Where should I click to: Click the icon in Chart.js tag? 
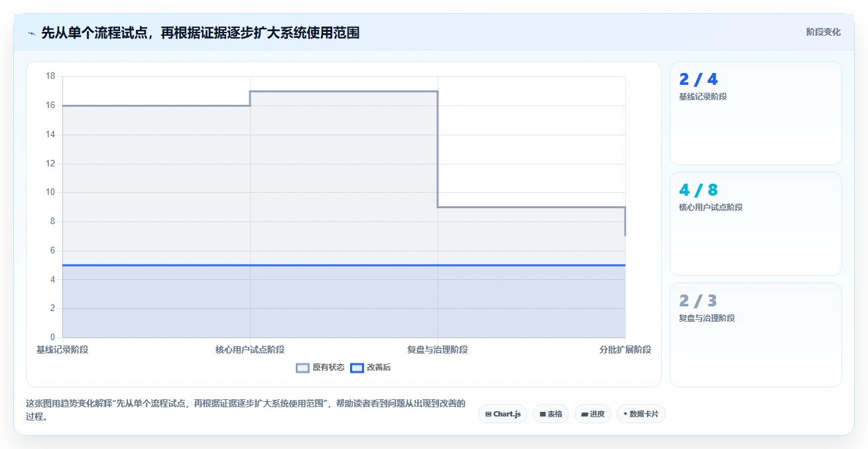(x=488, y=414)
